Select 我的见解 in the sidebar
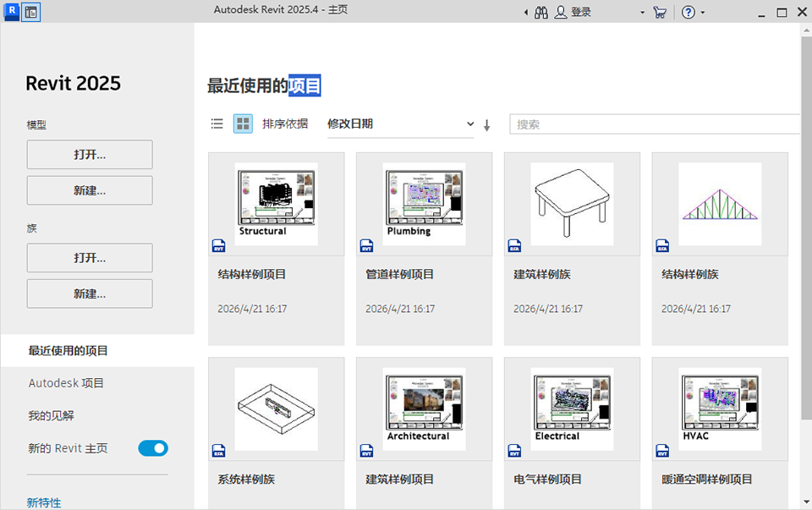Viewport: 812px width, 510px height. point(51,416)
